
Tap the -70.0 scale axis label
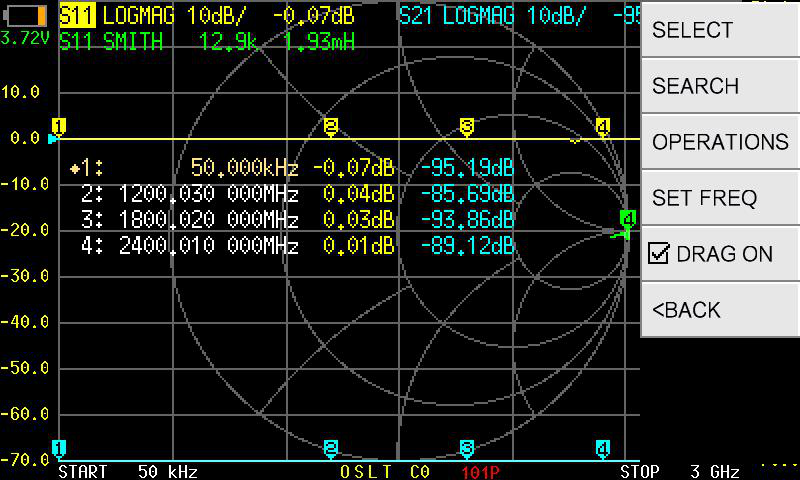(x=25, y=460)
